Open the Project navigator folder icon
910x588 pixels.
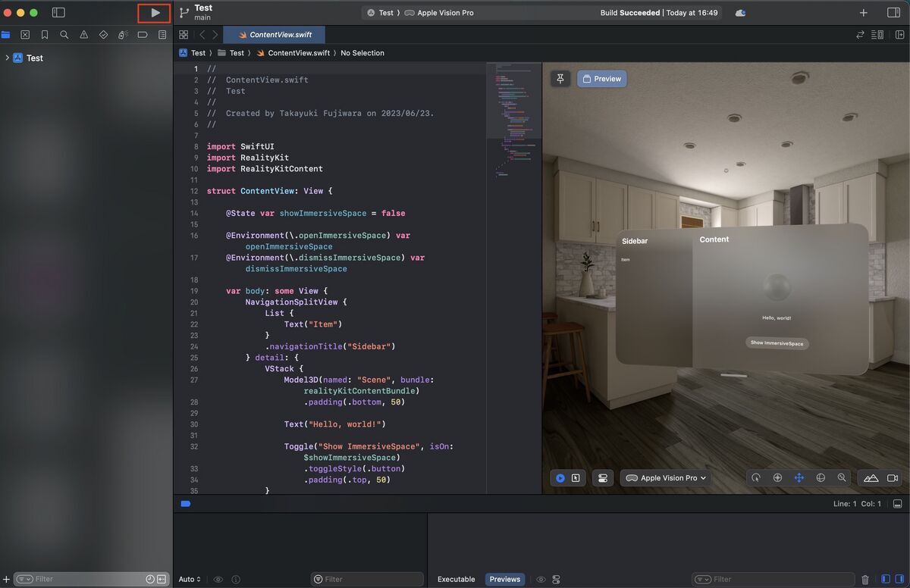[x=6, y=34]
